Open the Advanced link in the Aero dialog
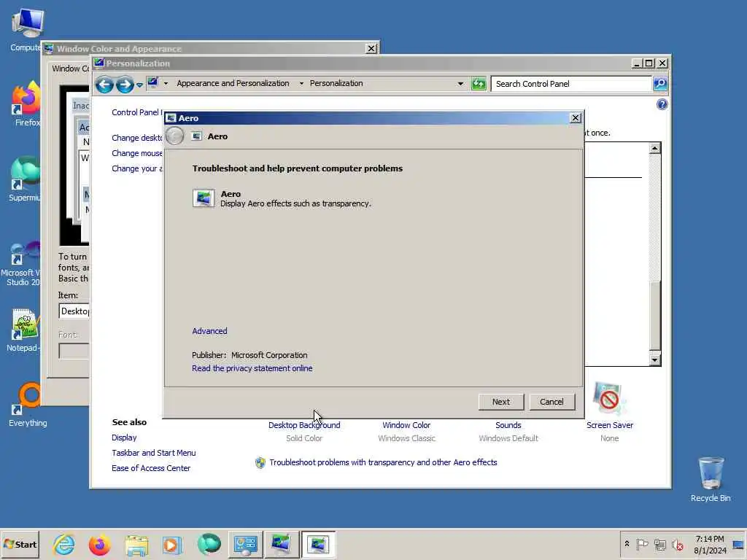Image resolution: width=747 pixels, height=560 pixels. coord(209,331)
